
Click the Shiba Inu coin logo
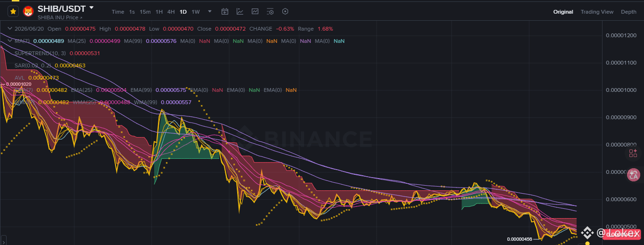click(x=28, y=11)
